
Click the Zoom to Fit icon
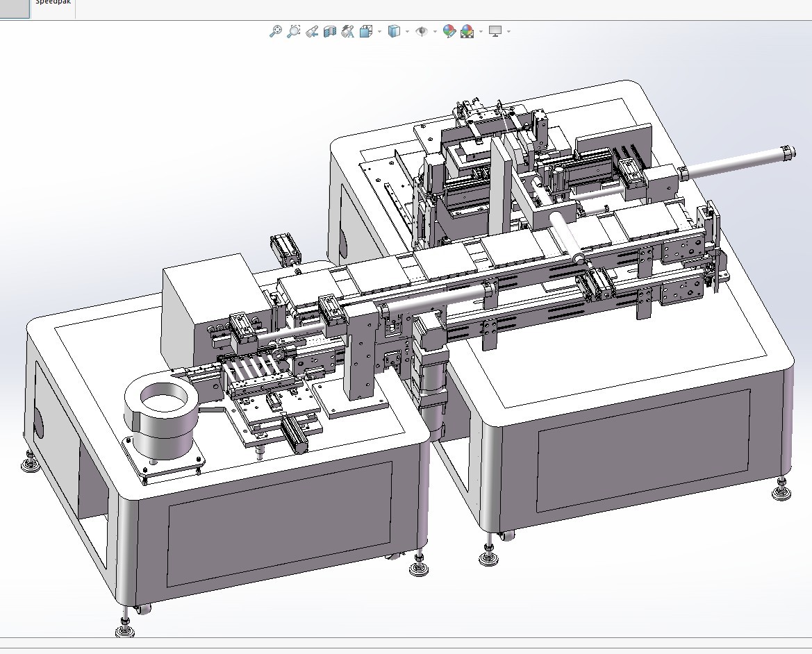pos(276,31)
